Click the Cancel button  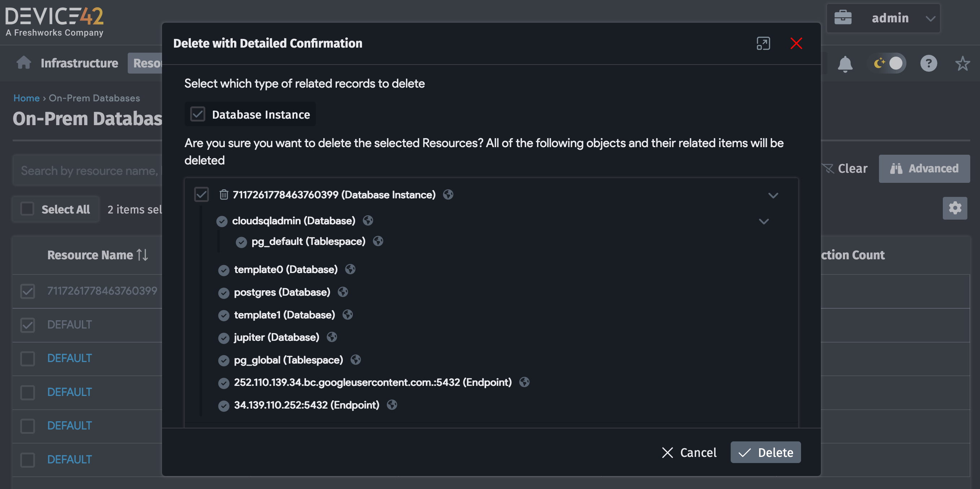click(x=689, y=453)
